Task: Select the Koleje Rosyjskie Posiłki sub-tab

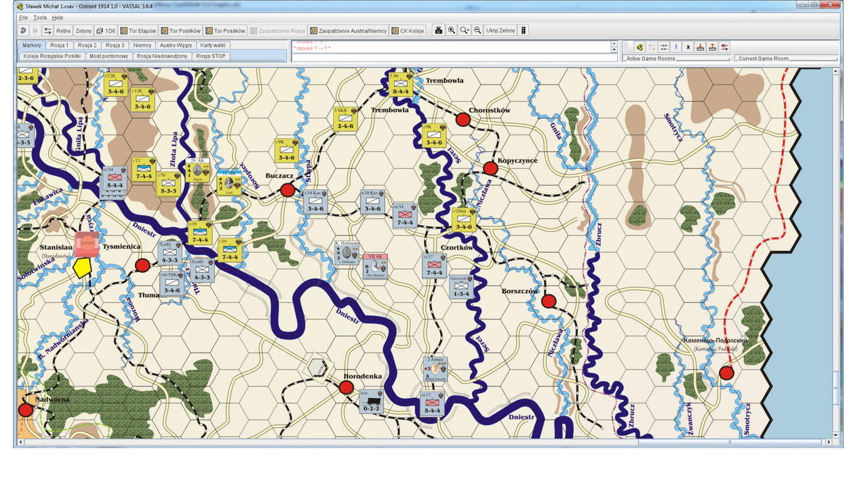Action: pyautogui.click(x=52, y=56)
